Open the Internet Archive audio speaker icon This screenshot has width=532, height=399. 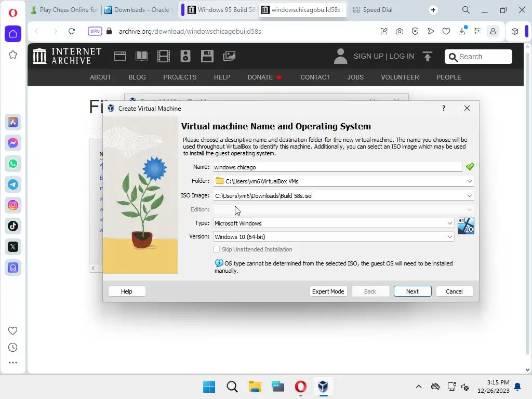[185, 56]
